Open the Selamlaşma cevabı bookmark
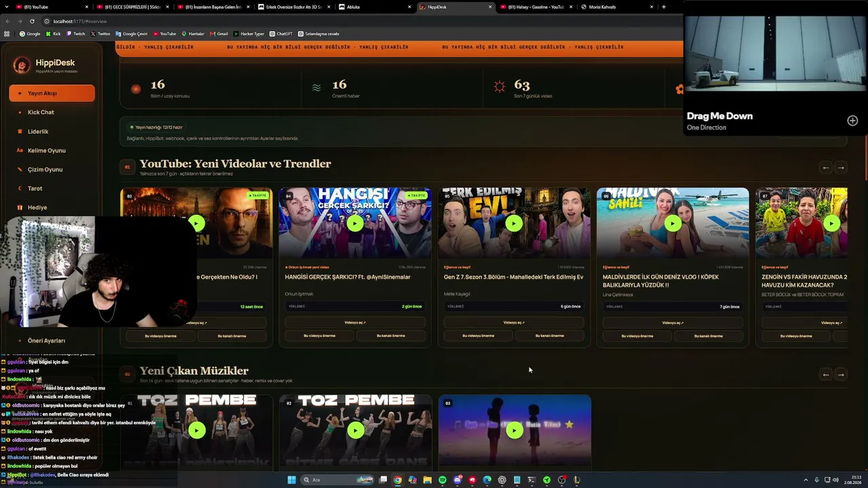 pos(318,34)
